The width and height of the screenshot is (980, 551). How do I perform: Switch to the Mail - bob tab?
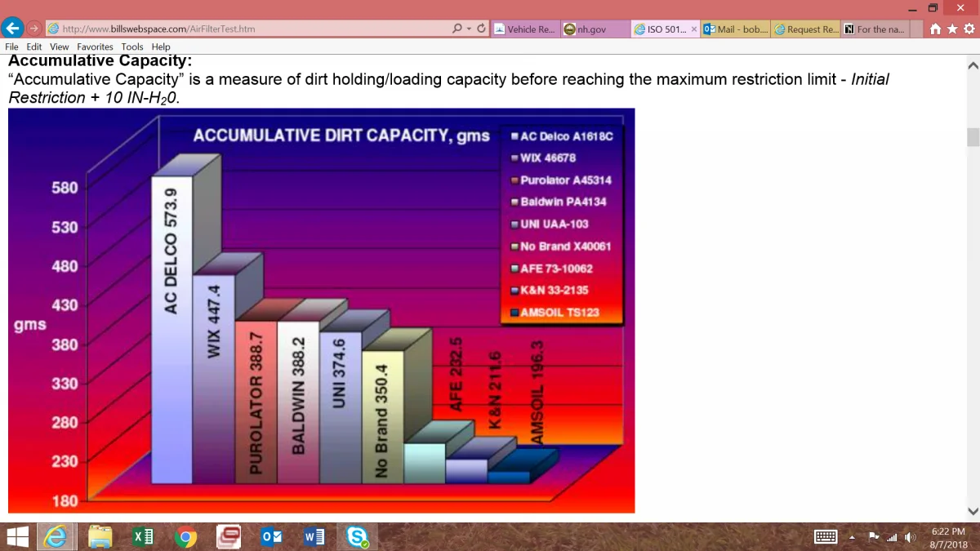pyautogui.click(x=735, y=29)
